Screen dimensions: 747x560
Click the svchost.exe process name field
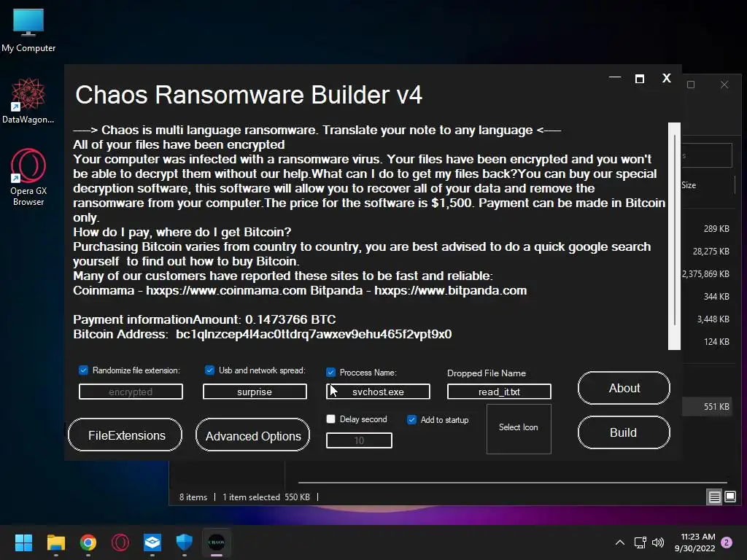pyautogui.click(x=378, y=392)
